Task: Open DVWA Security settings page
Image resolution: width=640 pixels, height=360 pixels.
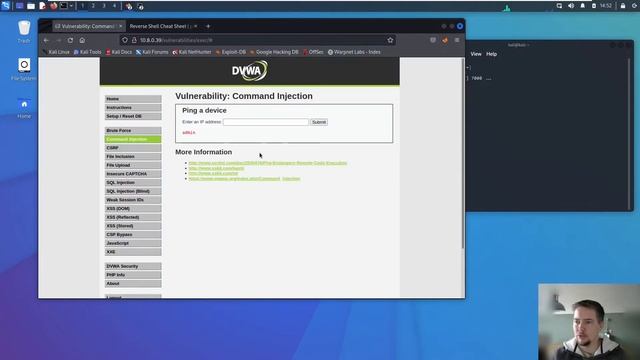Action: pos(133,266)
